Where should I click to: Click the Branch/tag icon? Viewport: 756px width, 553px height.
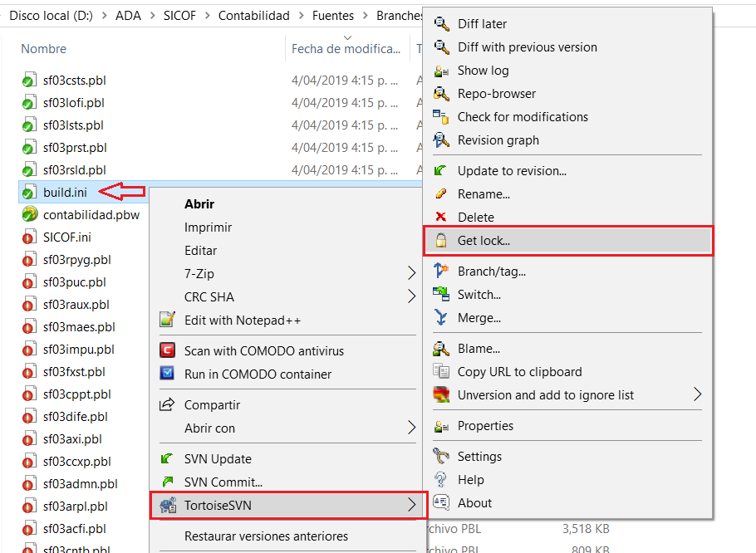point(441,272)
